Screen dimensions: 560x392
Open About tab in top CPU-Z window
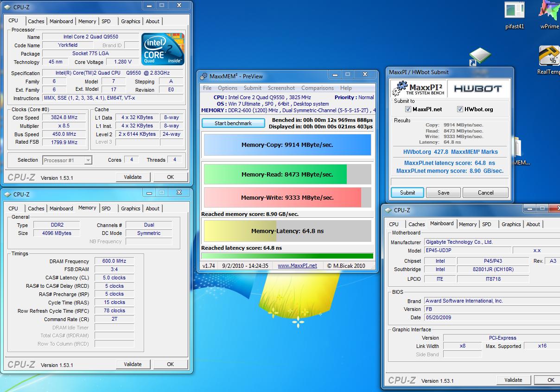pyautogui.click(x=153, y=21)
